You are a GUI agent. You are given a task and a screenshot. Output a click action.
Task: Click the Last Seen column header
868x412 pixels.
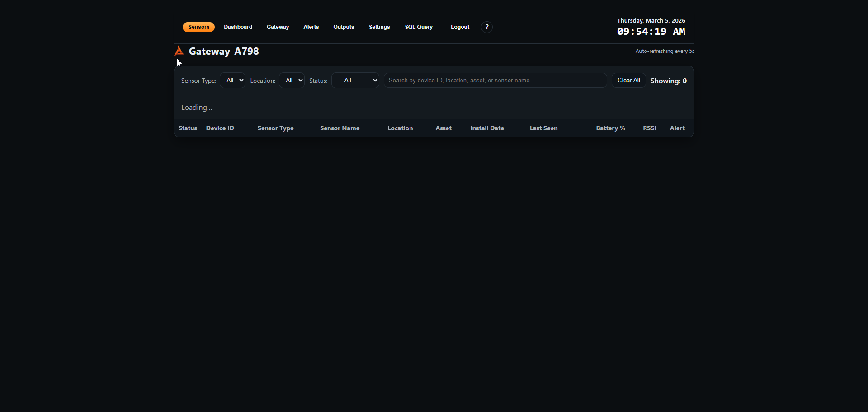(543, 128)
